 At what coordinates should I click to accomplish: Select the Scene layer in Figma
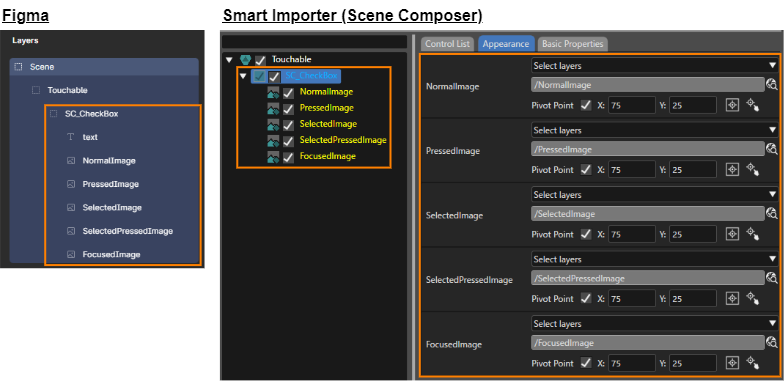pyautogui.click(x=104, y=66)
